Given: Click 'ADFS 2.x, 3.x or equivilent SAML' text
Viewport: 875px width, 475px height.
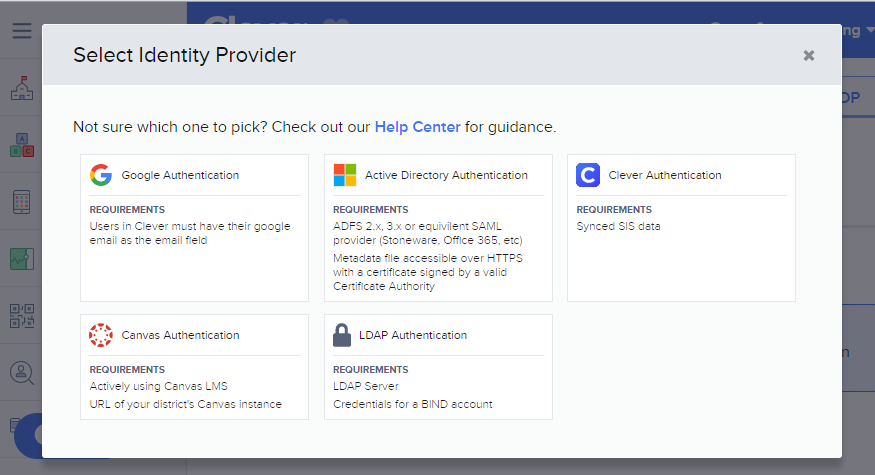Looking at the screenshot, I should coord(417,227).
